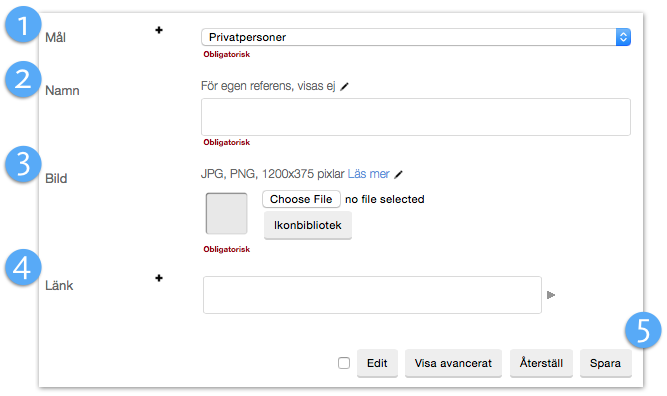Image resolution: width=667 pixels, height=396 pixels.
Task: Open the Privatpersoner dropdown
Action: coord(416,37)
